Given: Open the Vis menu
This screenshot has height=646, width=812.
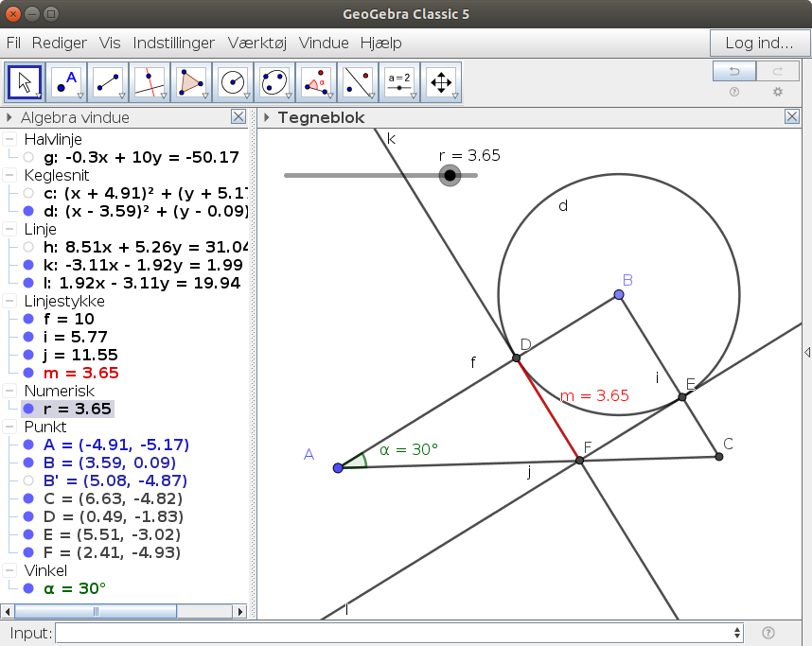Looking at the screenshot, I should 110,43.
